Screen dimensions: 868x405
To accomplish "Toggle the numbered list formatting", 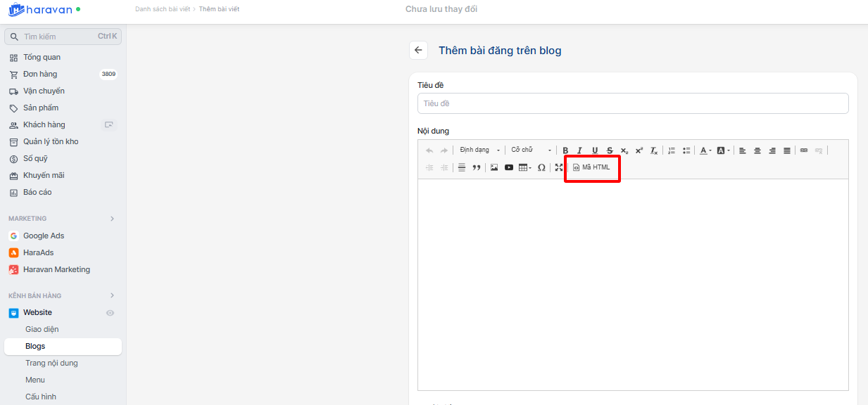I will point(672,150).
